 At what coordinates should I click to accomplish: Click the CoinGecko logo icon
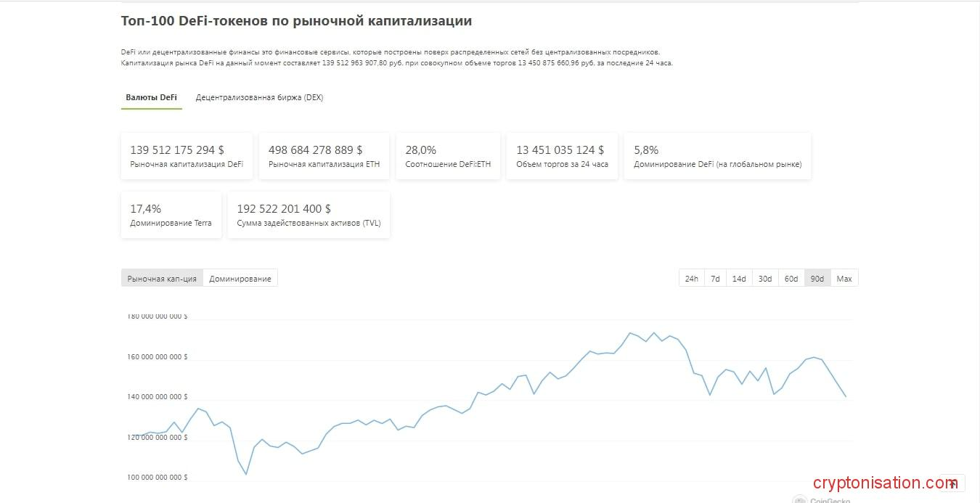800,499
